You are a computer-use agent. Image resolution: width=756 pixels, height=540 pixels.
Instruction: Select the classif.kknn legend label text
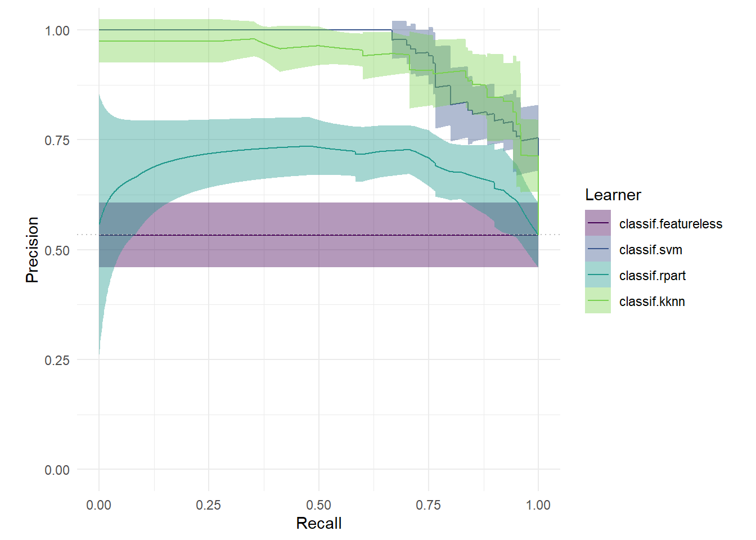click(x=652, y=301)
